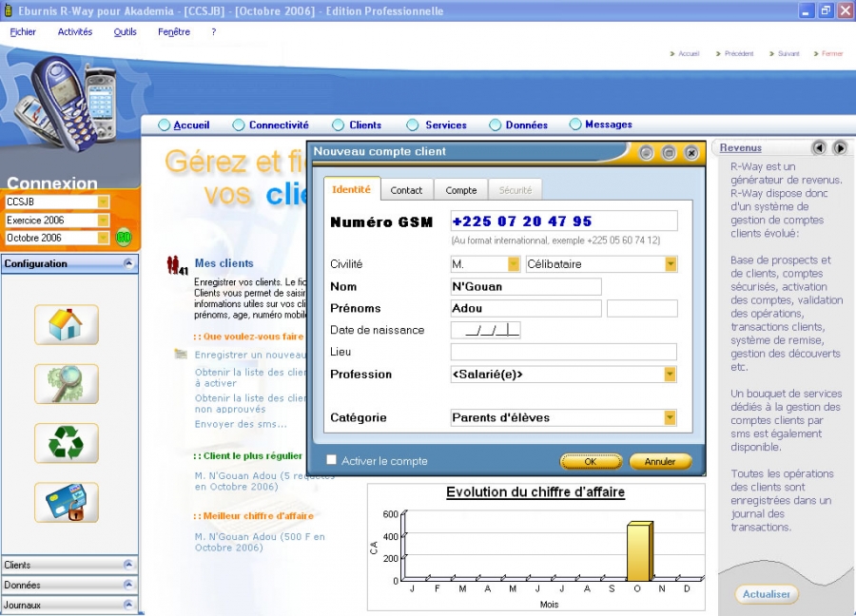The width and height of the screenshot is (856, 616).
Task: Expand the Journaux section in sidebar
Action: coord(128,605)
